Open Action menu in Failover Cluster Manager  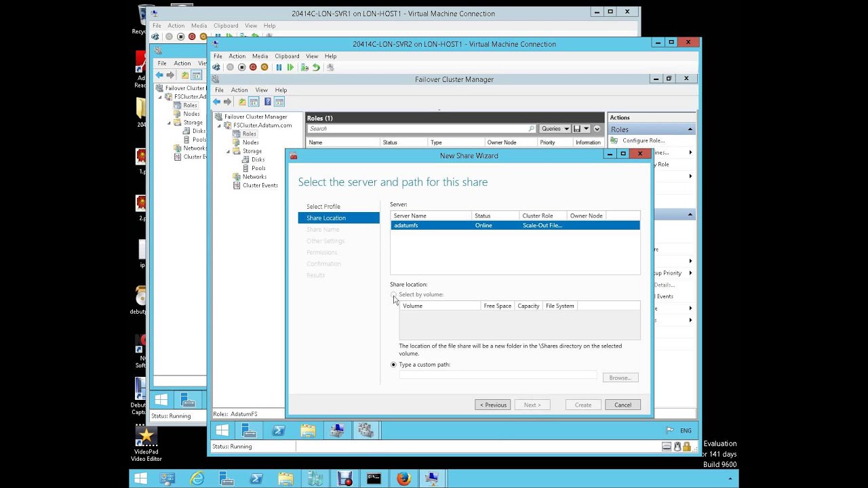tap(239, 90)
